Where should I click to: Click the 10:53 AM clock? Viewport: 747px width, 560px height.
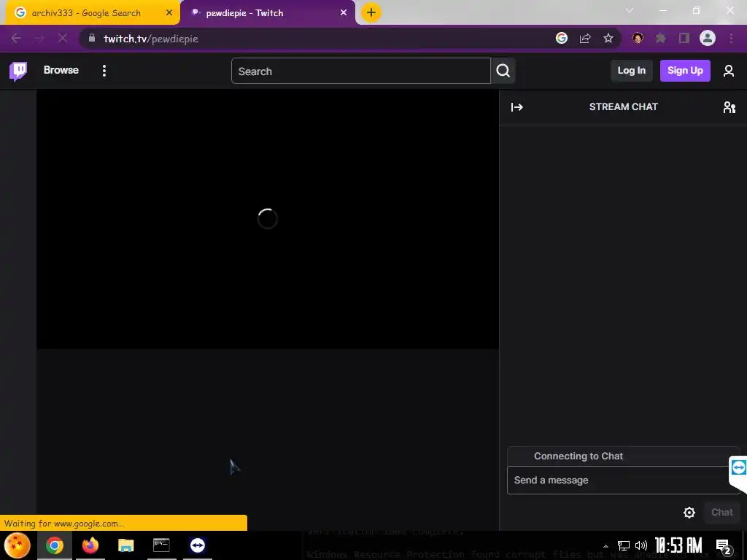[x=678, y=545]
